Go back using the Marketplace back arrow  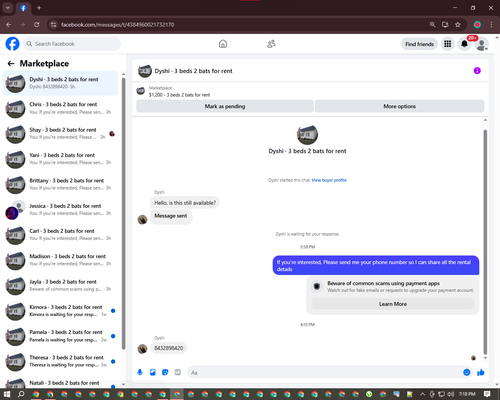(11, 63)
